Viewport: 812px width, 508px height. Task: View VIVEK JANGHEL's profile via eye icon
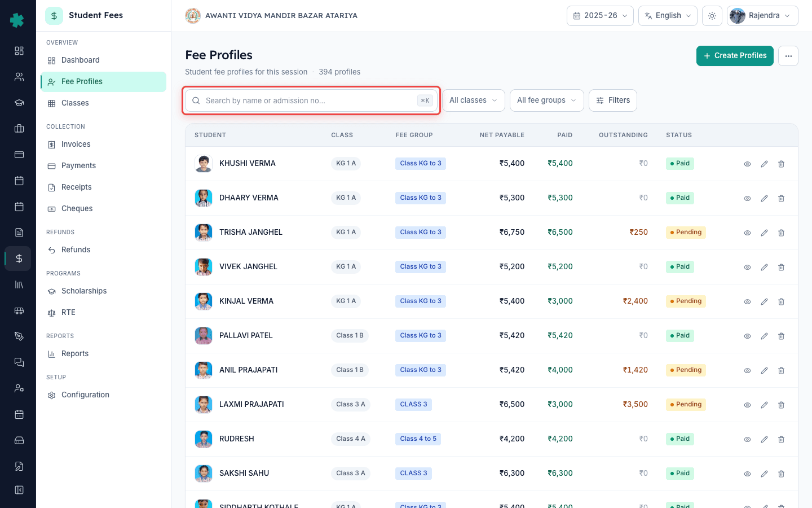[747, 267]
